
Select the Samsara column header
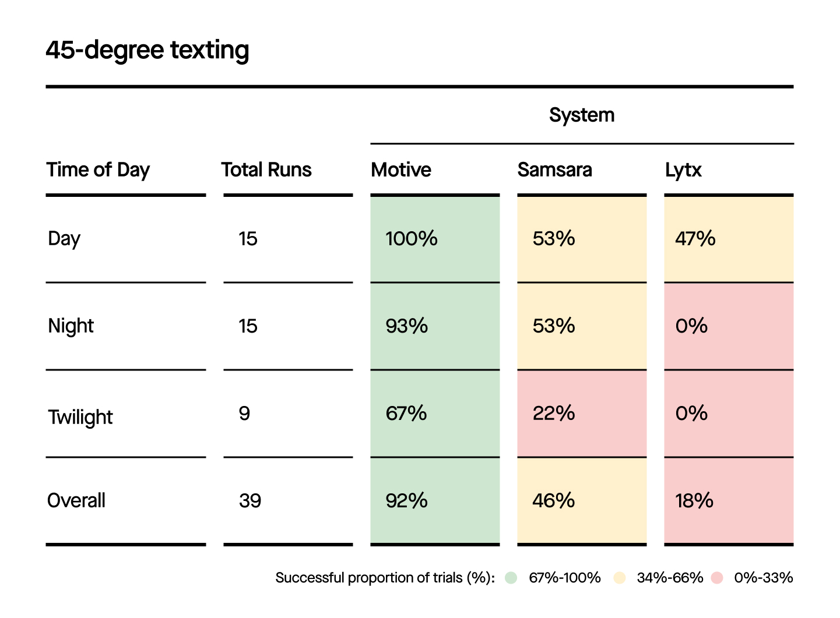554,170
